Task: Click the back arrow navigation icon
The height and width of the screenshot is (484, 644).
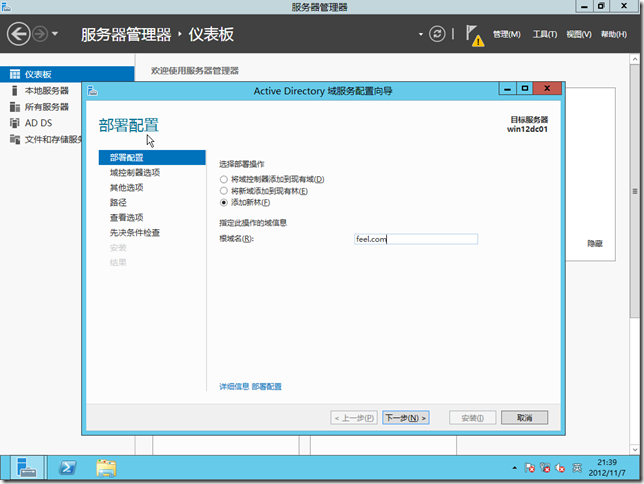Action: [18, 34]
